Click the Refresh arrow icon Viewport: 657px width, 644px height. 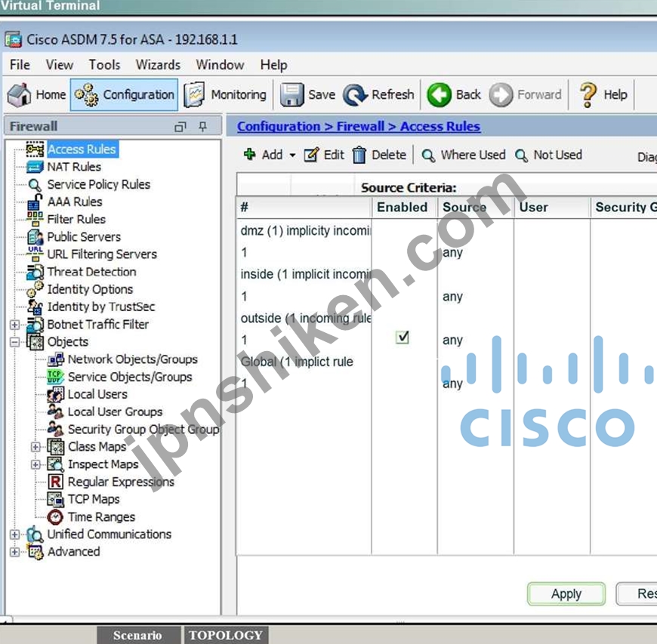[356, 94]
